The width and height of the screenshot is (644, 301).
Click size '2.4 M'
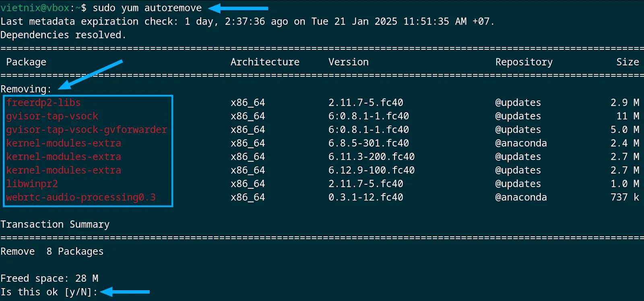tap(625, 143)
